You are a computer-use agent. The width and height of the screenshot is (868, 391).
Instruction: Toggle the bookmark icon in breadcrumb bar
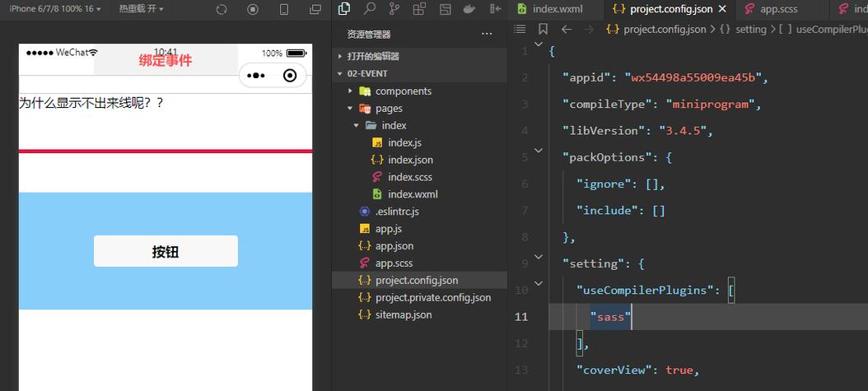click(x=543, y=29)
